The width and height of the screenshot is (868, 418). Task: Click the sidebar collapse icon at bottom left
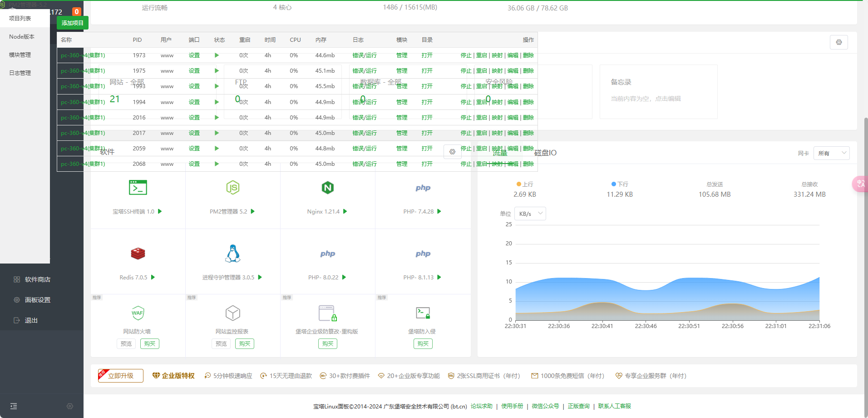(14, 406)
